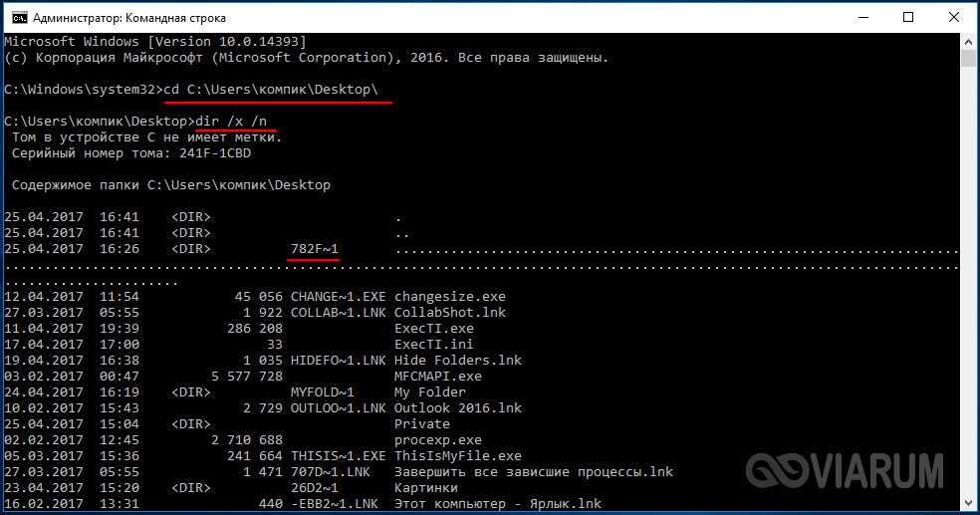Grab the vertical scrollbar thumb
Viewport: 980px width, 515px height.
click(x=968, y=58)
